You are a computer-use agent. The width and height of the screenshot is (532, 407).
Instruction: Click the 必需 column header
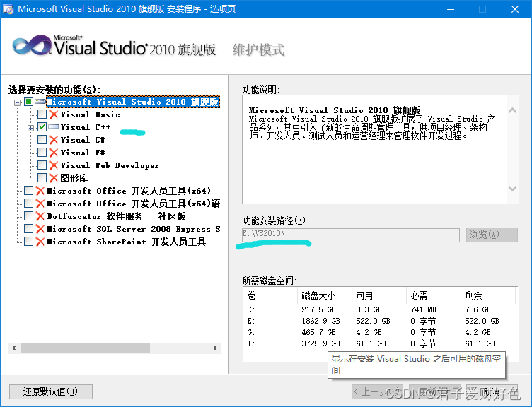(x=434, y=295)
